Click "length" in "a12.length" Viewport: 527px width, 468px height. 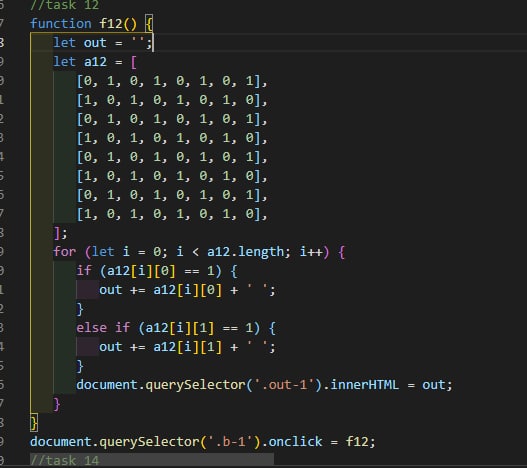click(x=261, y=251)
